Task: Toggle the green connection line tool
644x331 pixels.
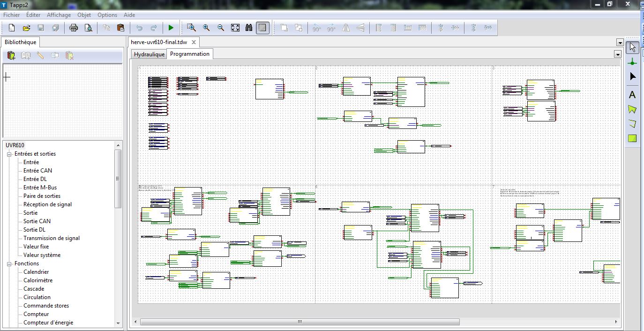Action: click(x=632, y=62)
